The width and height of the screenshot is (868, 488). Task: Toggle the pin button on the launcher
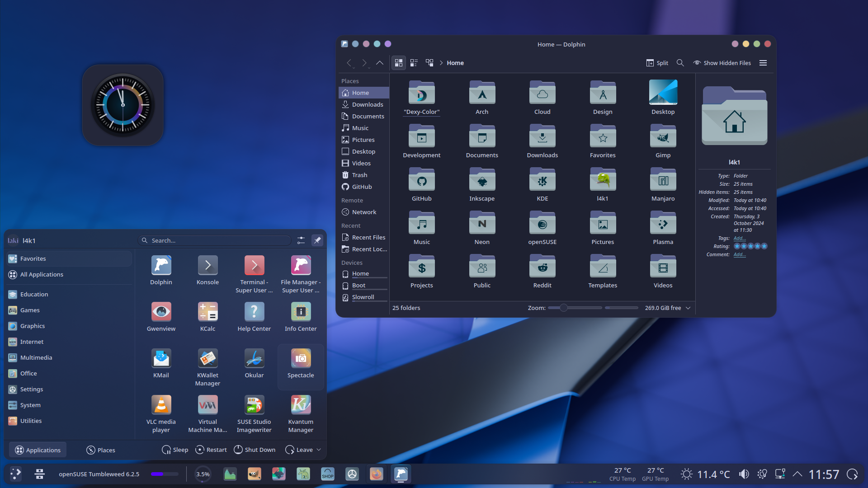click(x=317, y=240)
